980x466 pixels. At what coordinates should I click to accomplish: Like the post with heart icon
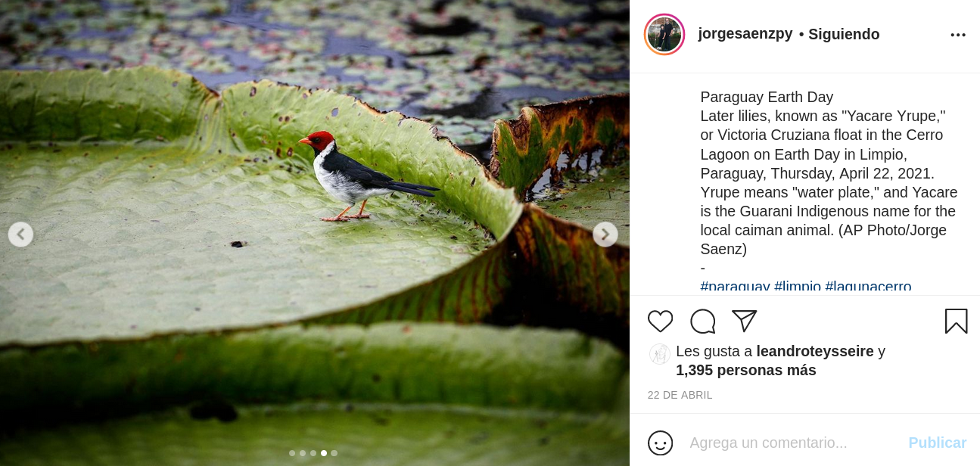pyautogui.click(x=660, y=322)
